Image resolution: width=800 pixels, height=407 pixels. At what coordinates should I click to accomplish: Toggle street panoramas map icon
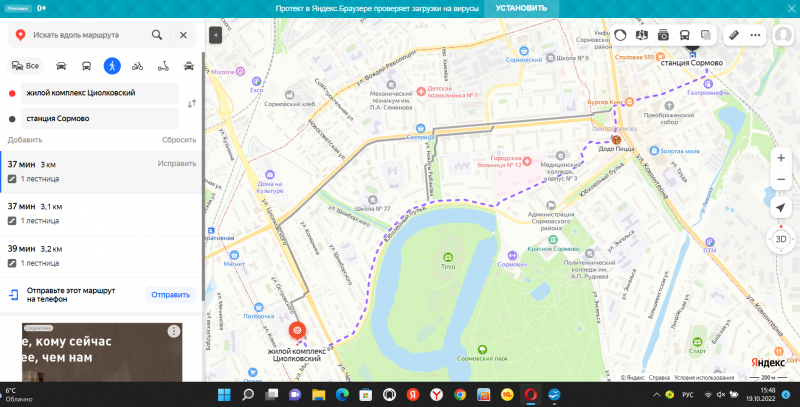tap(642, 35)
